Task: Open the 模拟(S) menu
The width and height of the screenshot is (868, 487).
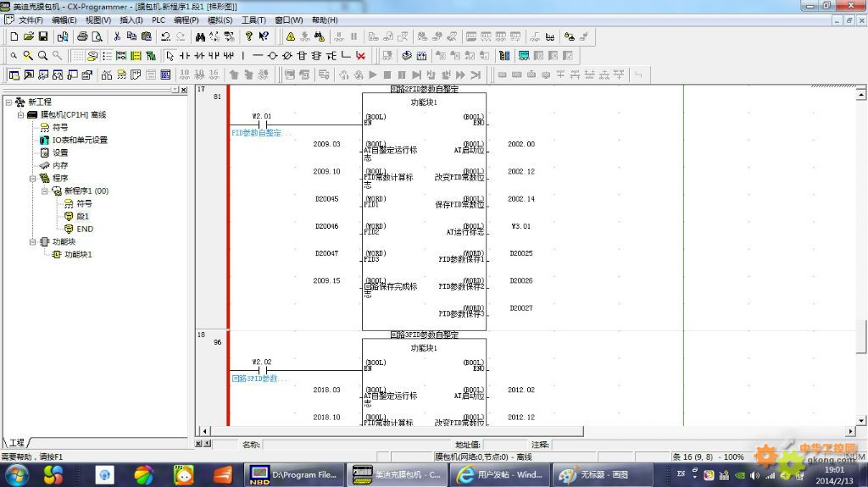Action: click(x=220, y=20)
